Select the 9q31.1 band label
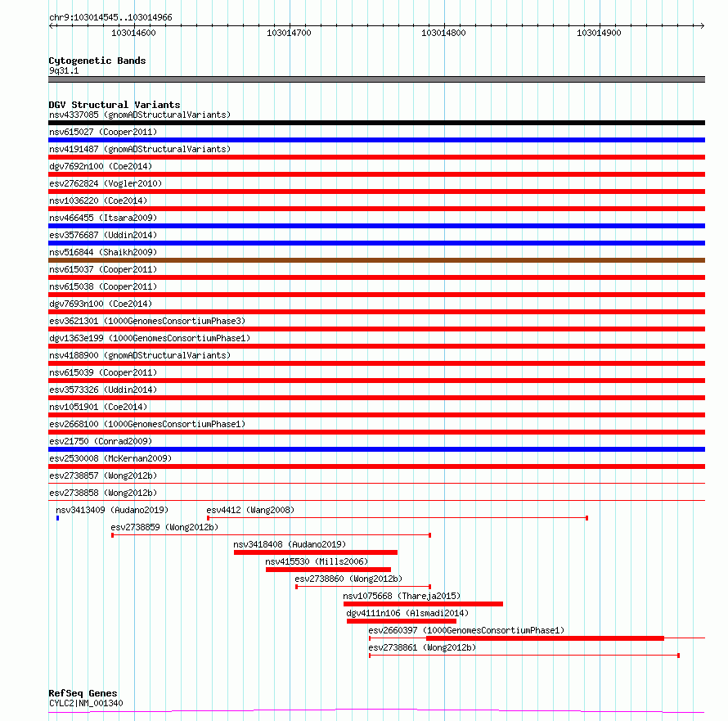Viewport: 728px width, 721px height. coord(64,70)
